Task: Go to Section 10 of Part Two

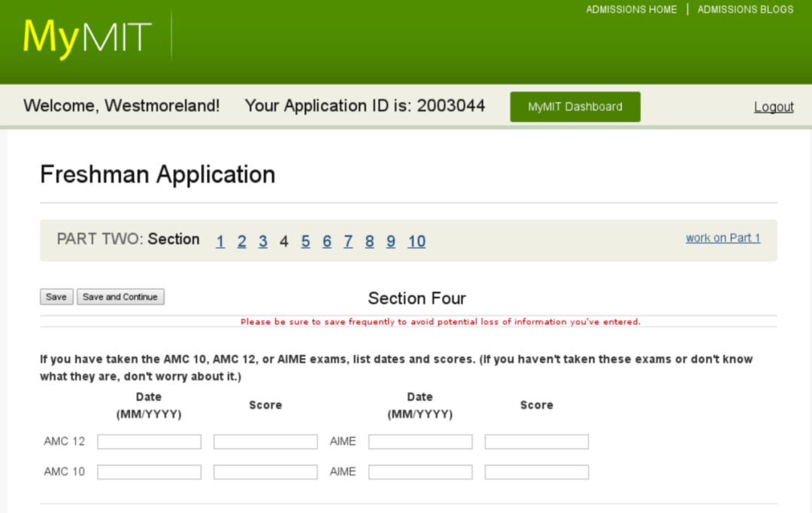Action: coord(417,241)
